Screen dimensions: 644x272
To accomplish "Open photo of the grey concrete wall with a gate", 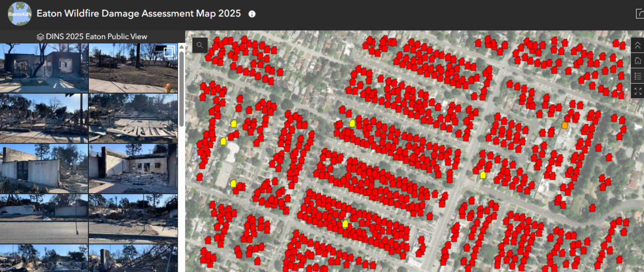I will point(44,169).
